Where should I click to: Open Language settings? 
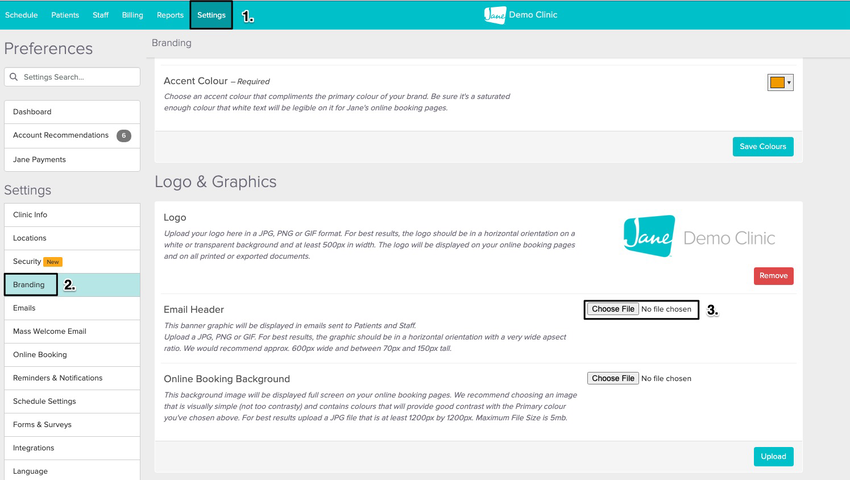72,470
